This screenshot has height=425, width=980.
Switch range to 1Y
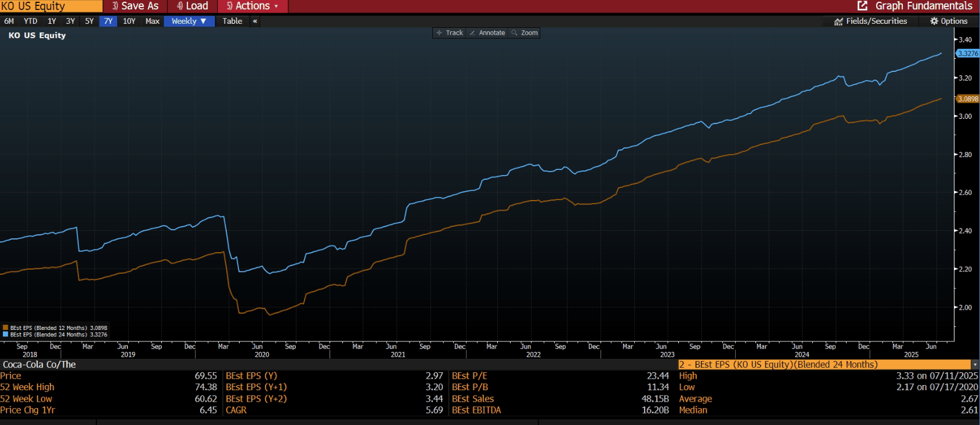(52, 21)
